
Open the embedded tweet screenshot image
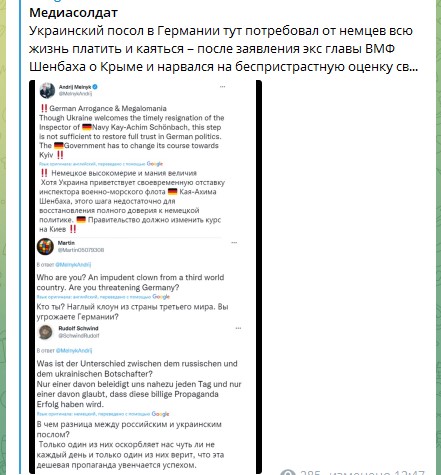[x=145, y=277]
